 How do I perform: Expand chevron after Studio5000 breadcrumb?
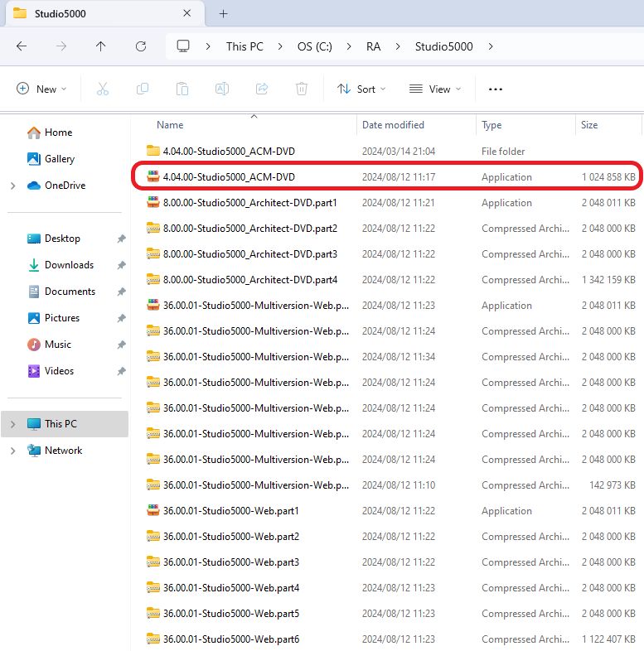point(491,46)
